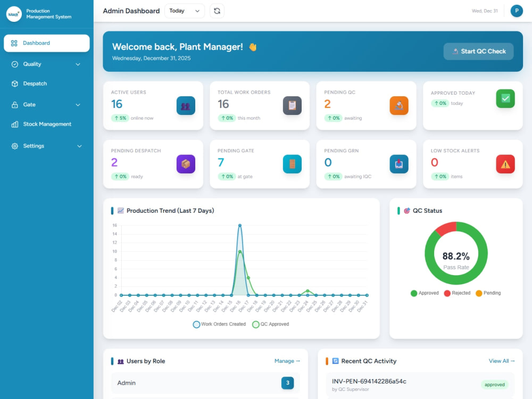The width and height of the screenshot is (532, 399).
Task: Click the Admin Dashboard title
Action: point(131,11)
